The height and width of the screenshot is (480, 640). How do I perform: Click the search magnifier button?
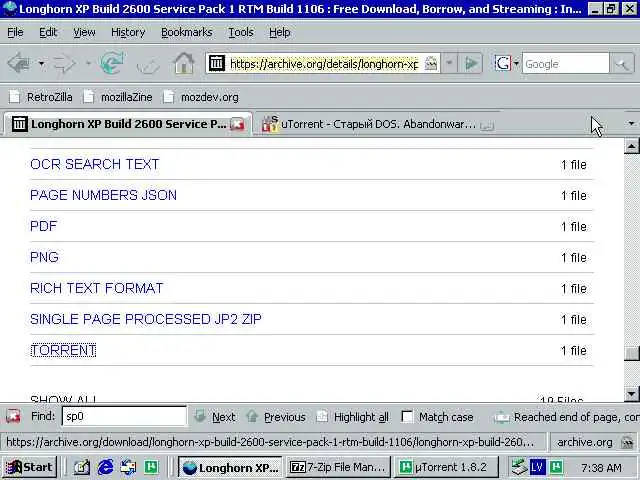(622, 64)
